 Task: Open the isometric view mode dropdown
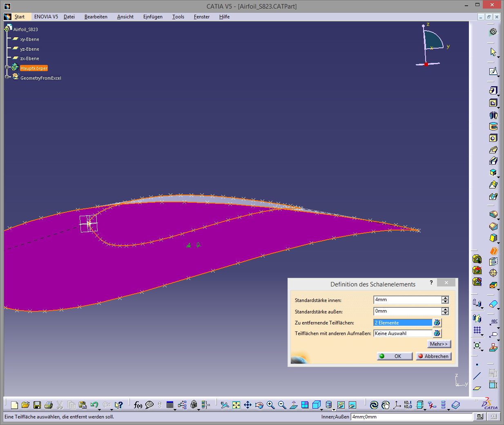click(322, 409)
